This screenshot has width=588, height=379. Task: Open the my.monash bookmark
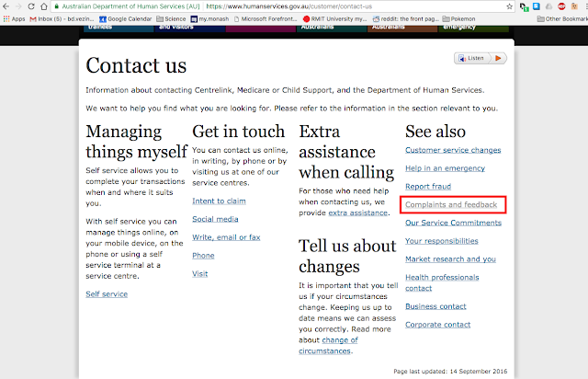click(x=209, y=18)
